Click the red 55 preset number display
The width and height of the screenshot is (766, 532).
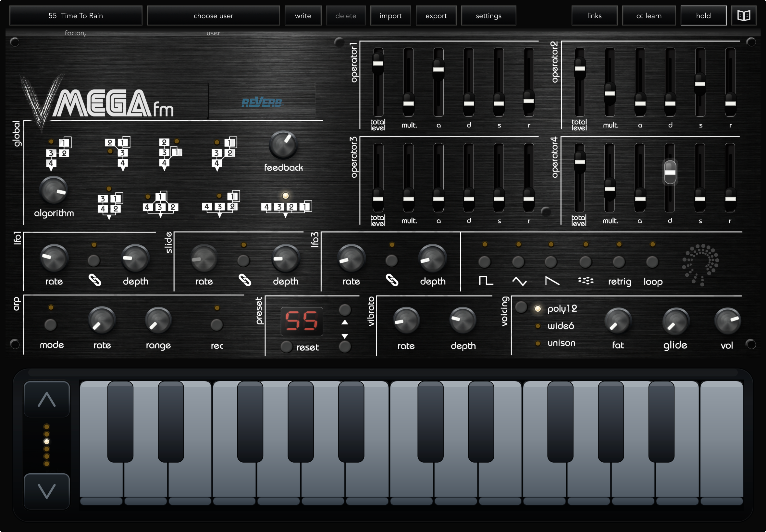point(302,321)
